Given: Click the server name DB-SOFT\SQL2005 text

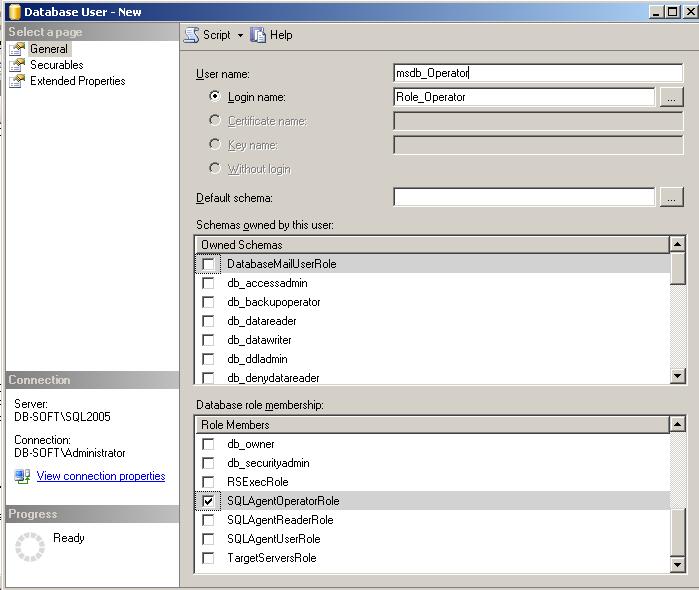Looking at the screenshot, I should pyautogui.click(x=62, y=417).
